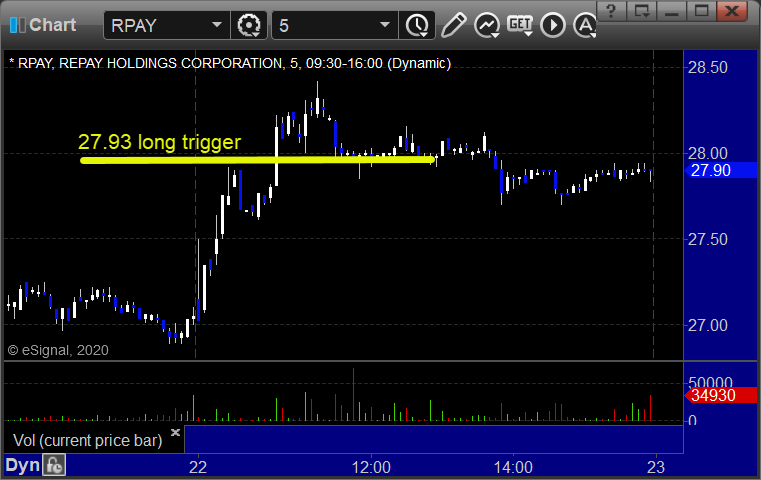The width and height of the screenshot is (761, 480).
Task: Click the volume marker 34930
Action: (720, 395)
